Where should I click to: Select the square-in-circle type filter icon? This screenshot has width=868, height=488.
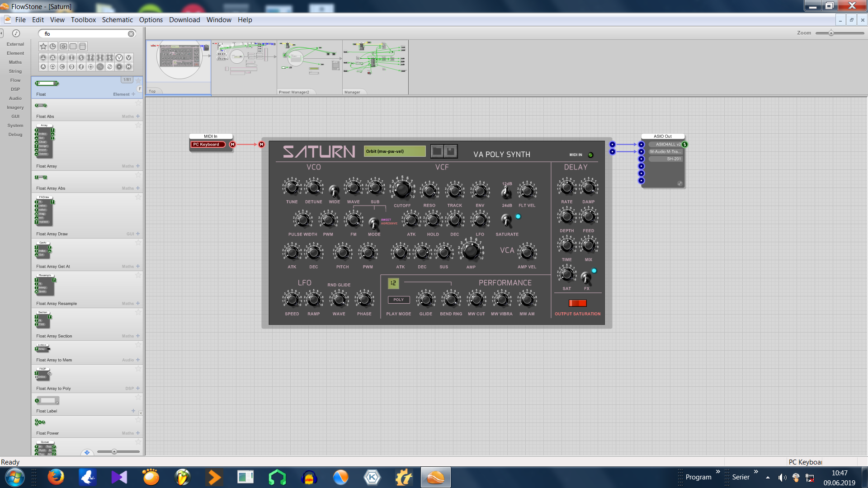(91, 67)
